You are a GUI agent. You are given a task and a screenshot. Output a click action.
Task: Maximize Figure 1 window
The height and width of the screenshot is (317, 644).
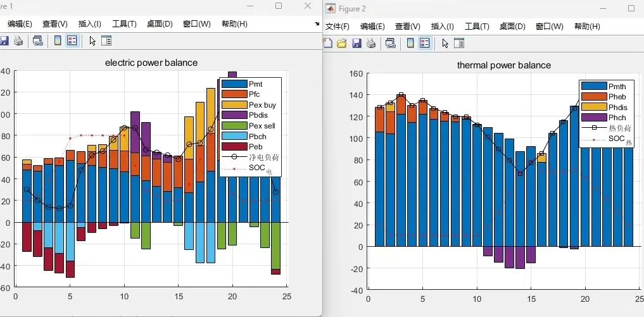click(279, 6)
